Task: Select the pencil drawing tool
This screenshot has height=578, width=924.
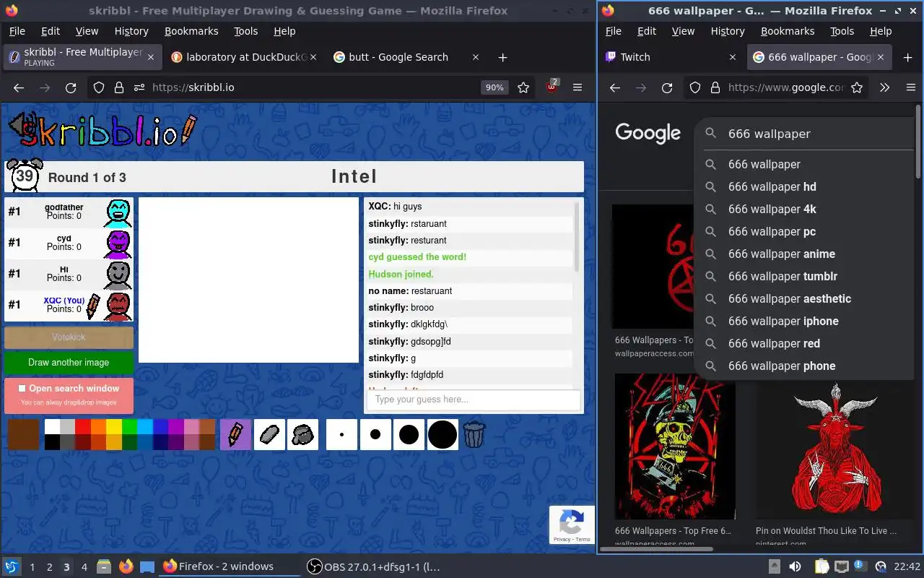Action: pyautogui.click(x=235, y=435)
